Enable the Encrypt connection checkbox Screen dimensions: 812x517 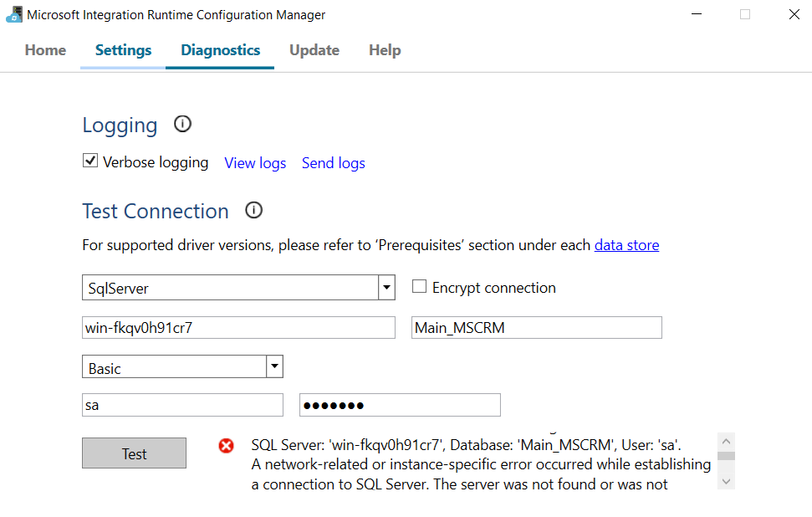[x=419, y=286]
